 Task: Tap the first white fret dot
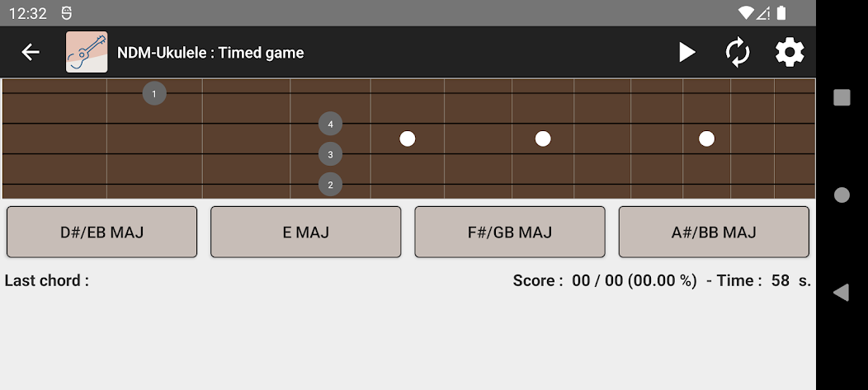408,139
